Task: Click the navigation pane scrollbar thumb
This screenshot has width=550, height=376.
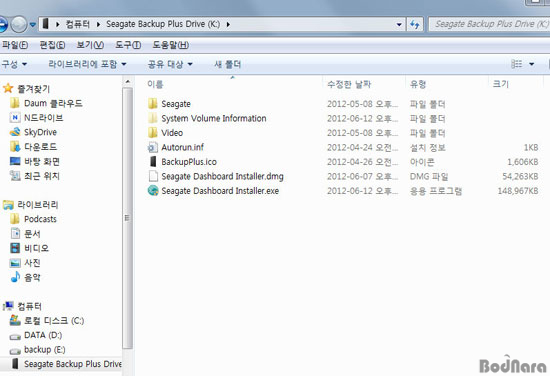Action: [128, 217]
